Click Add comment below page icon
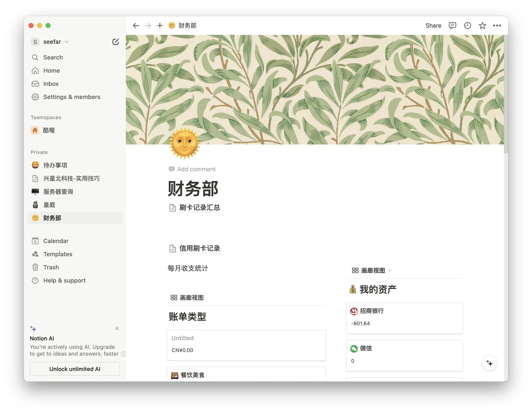 (x=192, y=169)
